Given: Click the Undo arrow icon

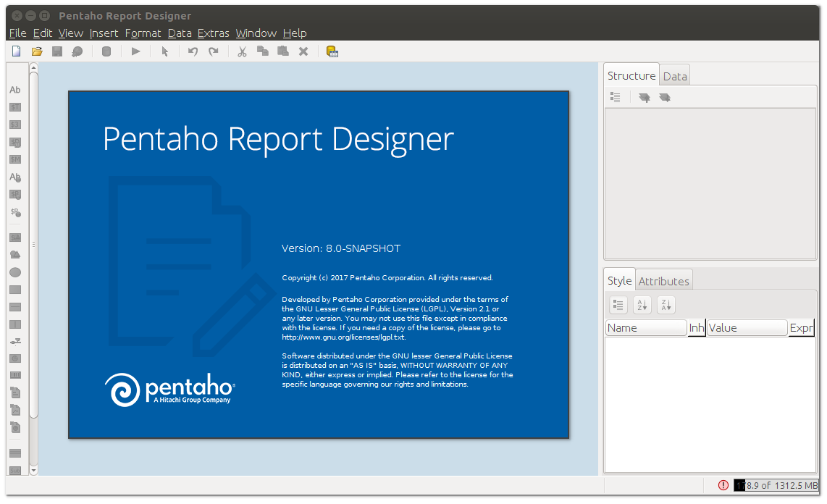Looking at the screenshot, I should coord(193,51).
